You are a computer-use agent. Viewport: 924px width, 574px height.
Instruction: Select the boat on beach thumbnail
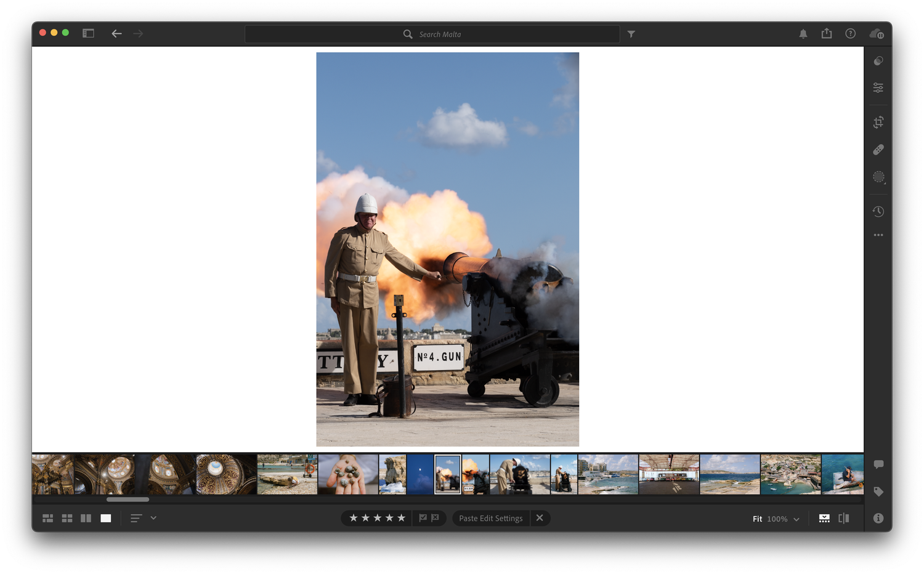pos(287,474)
